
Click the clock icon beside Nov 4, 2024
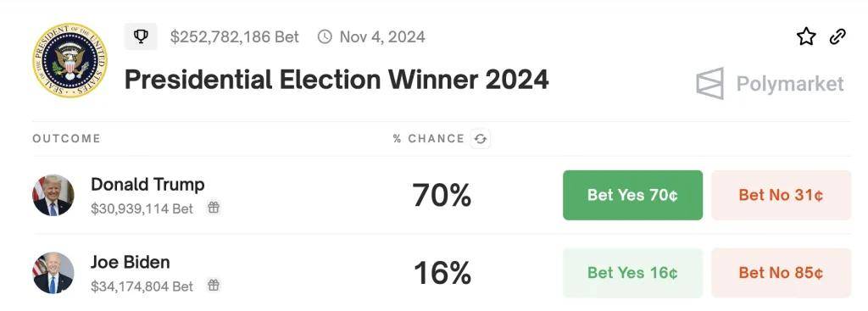click(325, 37)
